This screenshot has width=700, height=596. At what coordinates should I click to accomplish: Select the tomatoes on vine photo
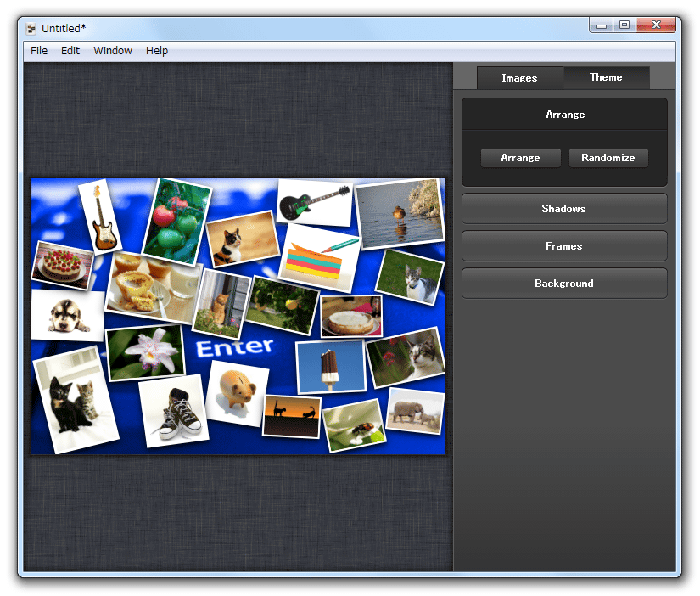pyautogui.click(x=176, y=222)
